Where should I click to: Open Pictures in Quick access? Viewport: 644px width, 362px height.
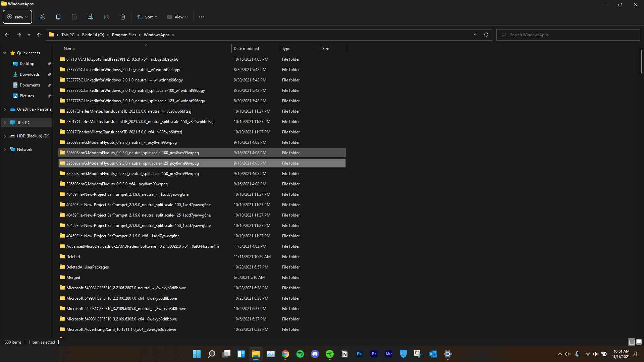[27, 96]
